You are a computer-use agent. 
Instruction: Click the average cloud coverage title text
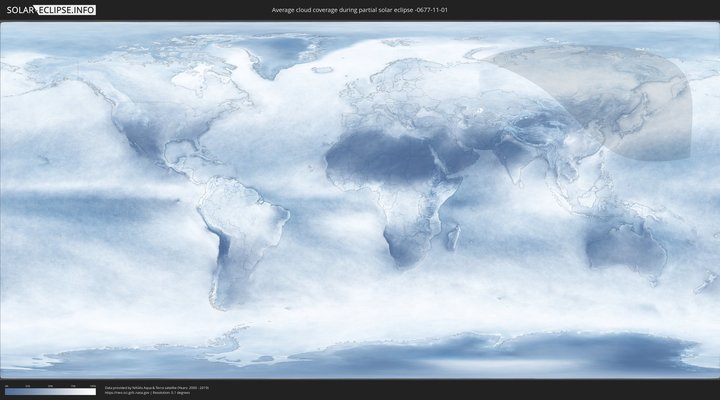pyautogui.click(x=360, y=10)
